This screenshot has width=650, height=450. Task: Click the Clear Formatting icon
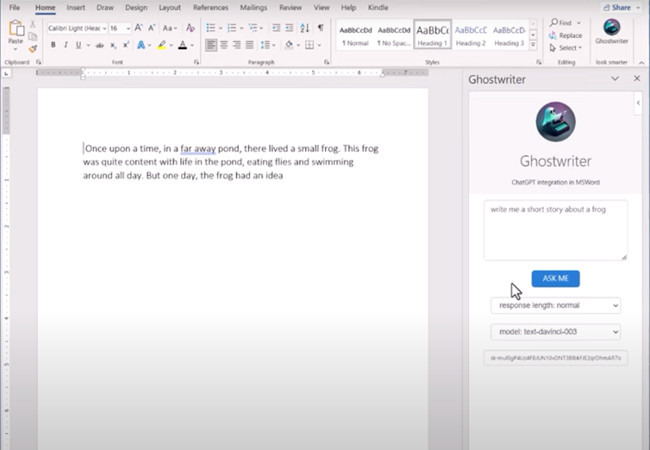[x=190, y=28]
